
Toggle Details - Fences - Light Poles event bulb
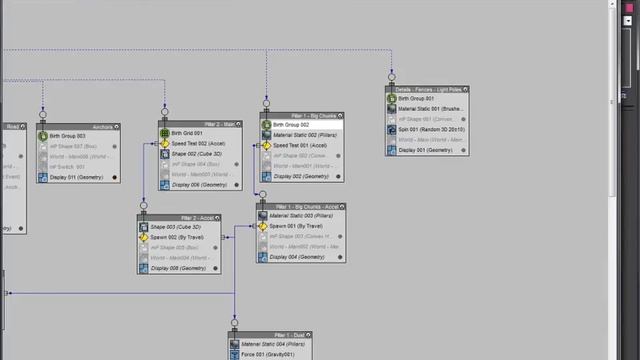(465, 89)
